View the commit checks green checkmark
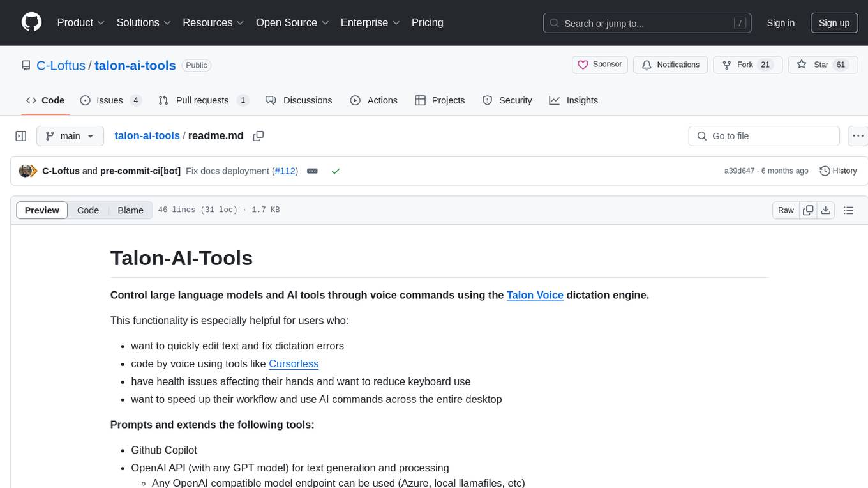 (x=336, y=171)
